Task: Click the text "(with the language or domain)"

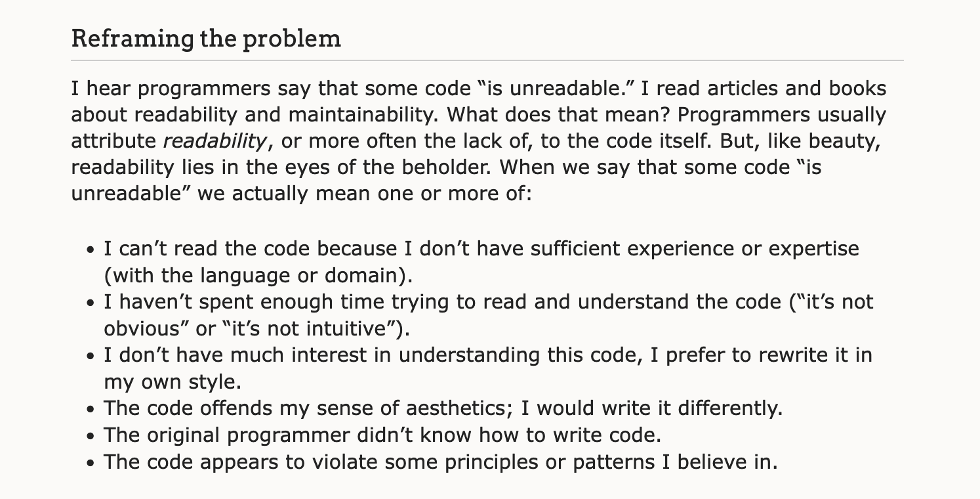Action: point(258,274)
